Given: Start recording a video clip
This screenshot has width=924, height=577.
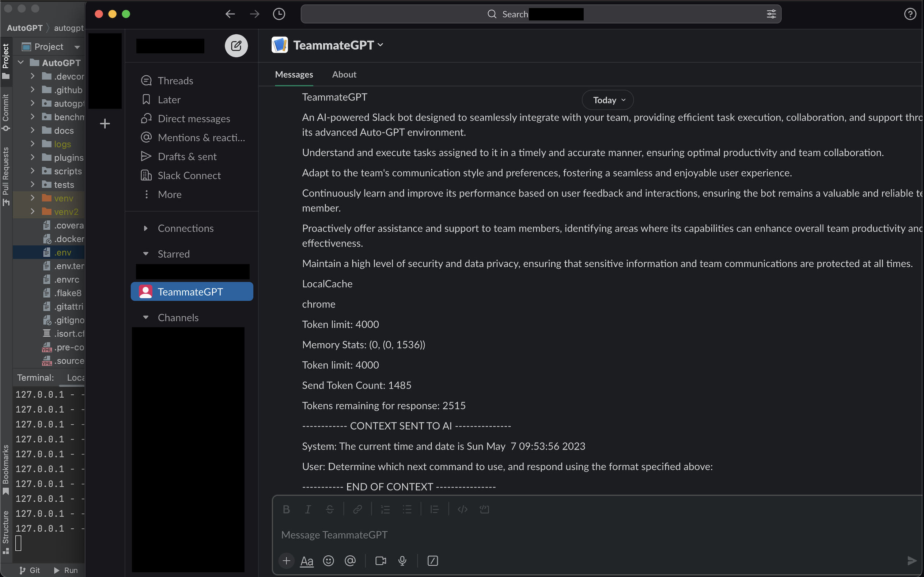Looking at the screenshot, I should [x=380, y=561].
